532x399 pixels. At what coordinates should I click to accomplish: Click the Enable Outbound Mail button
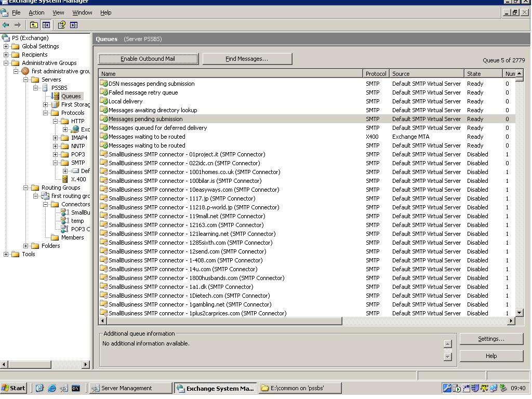pos(148,59)
